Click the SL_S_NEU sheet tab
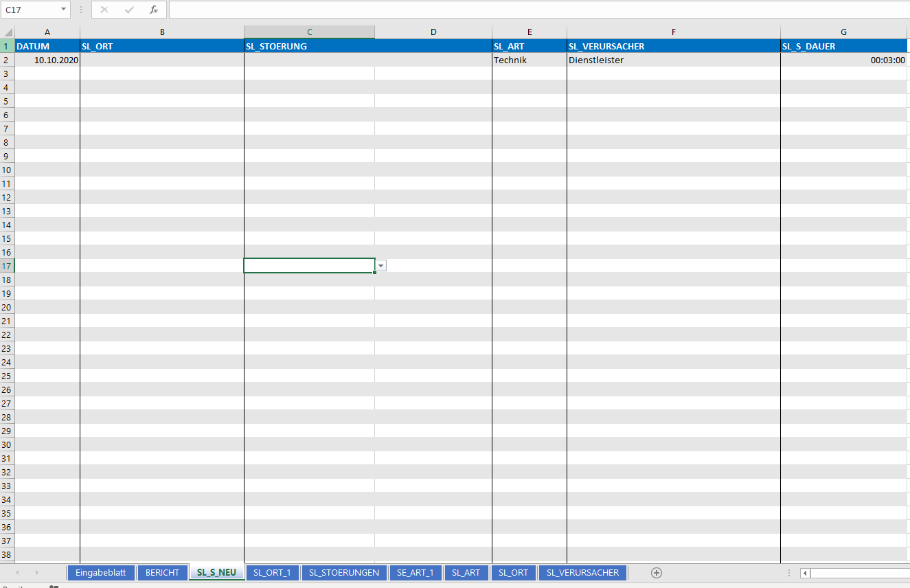 point(216,573)
